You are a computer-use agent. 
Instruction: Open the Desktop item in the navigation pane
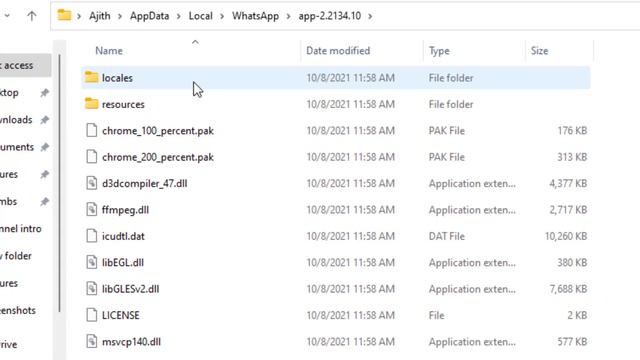pyautogui.click(x=9, y=93)
